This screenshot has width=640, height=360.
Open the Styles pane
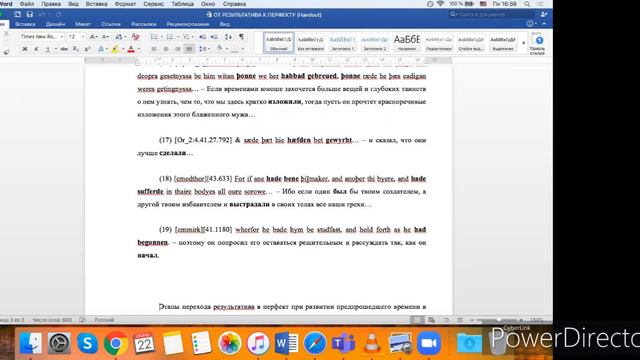click(x=537, y=44)
